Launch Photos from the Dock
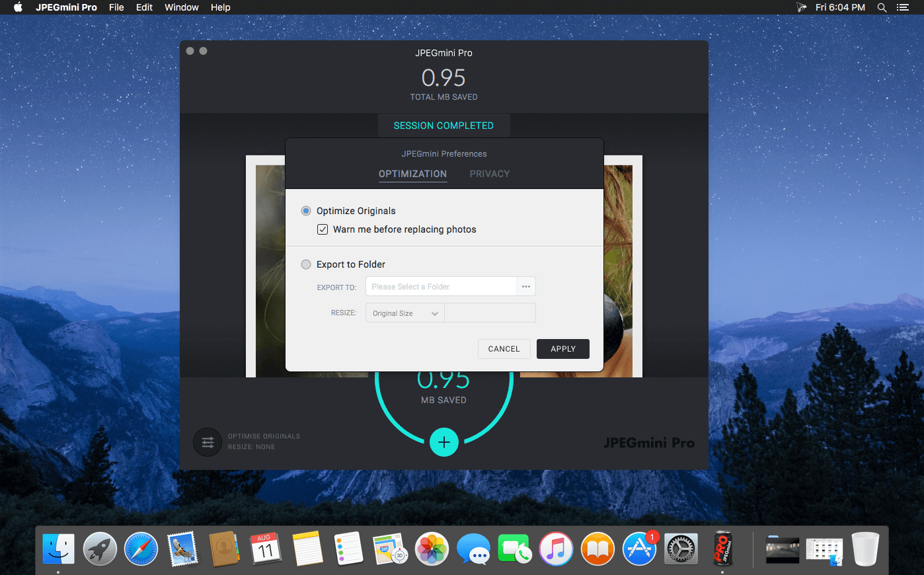The width and height of the screenshot is (924, 575). pyautogui.click(x=432, y=549)
